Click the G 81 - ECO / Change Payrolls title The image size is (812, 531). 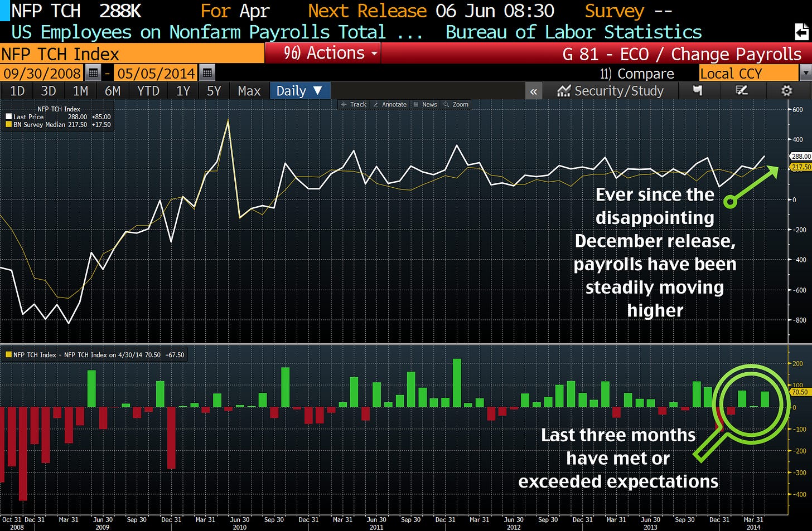[x=682, y=54]
